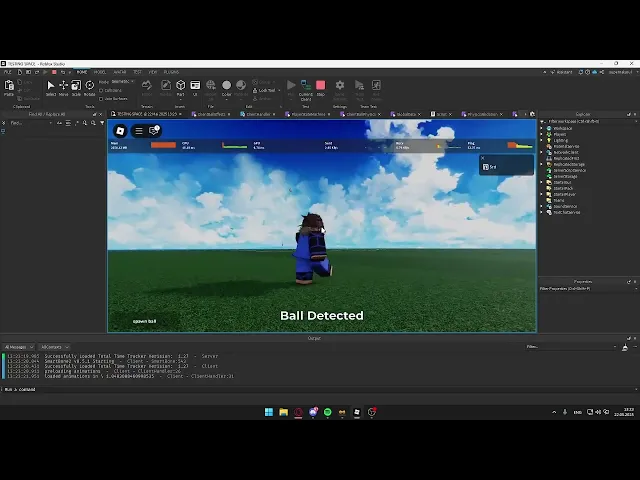The width and height of the screenshot is (640, 480).
Task: Click the Paste clipboard icon
Action: 9,85
